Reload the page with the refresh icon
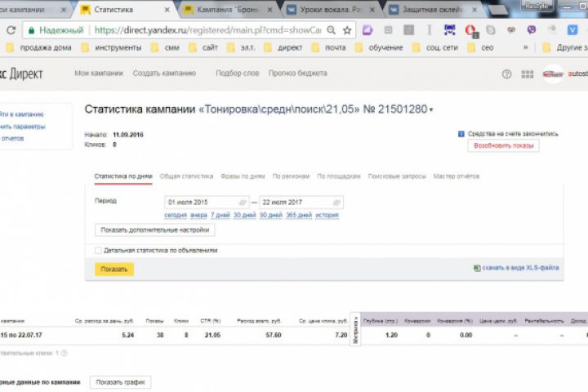 [11, 30]
